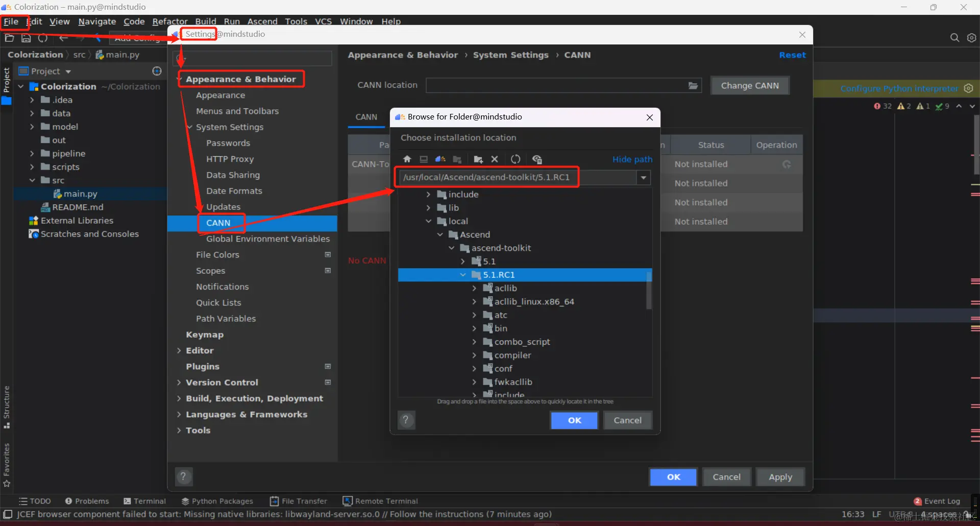This screenshot has height=526, width=980.
Task: Expand the Editor settings section
Action: [x=179, y=350]
